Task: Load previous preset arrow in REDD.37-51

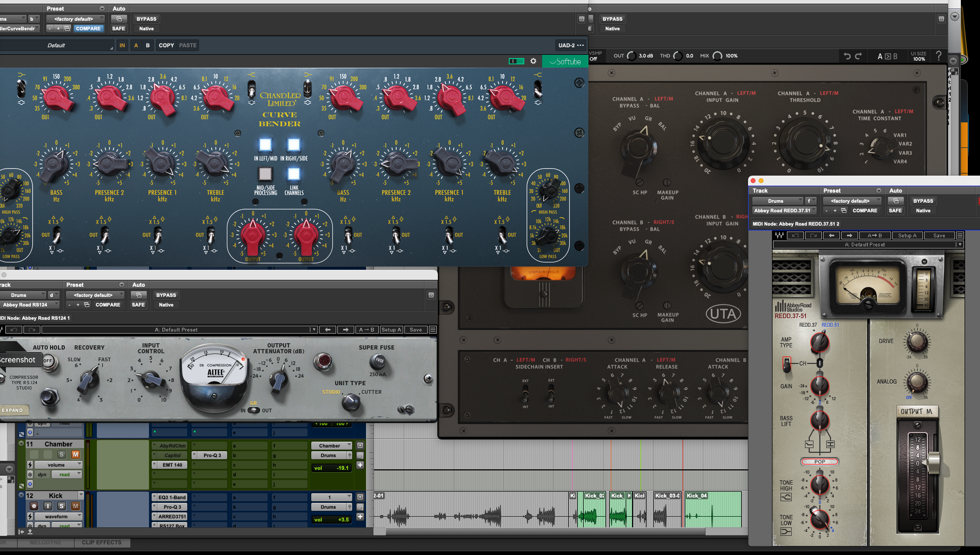Action: (x=832, y=235)
